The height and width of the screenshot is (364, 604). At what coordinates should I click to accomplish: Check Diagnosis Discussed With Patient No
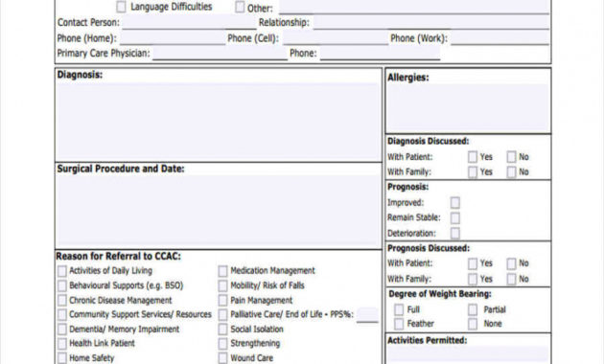511,157
